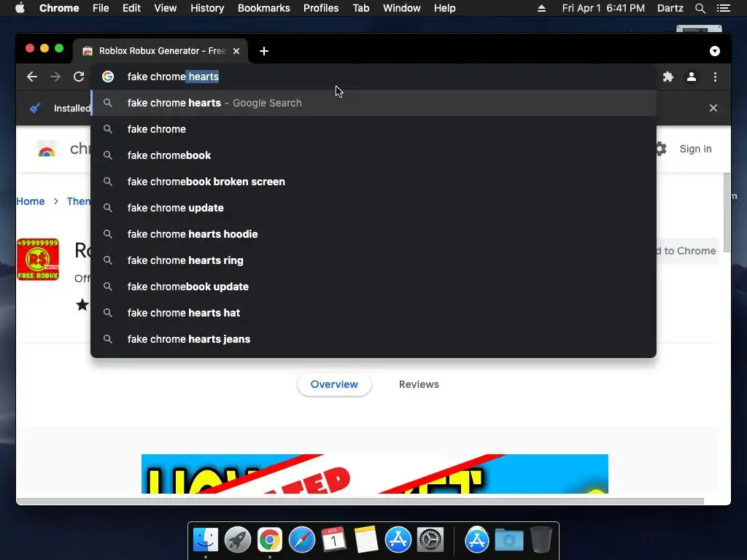Viewport: 747px width, 560px height.
Task: Click the promotional banner image
Action: [x=375, y=474]
